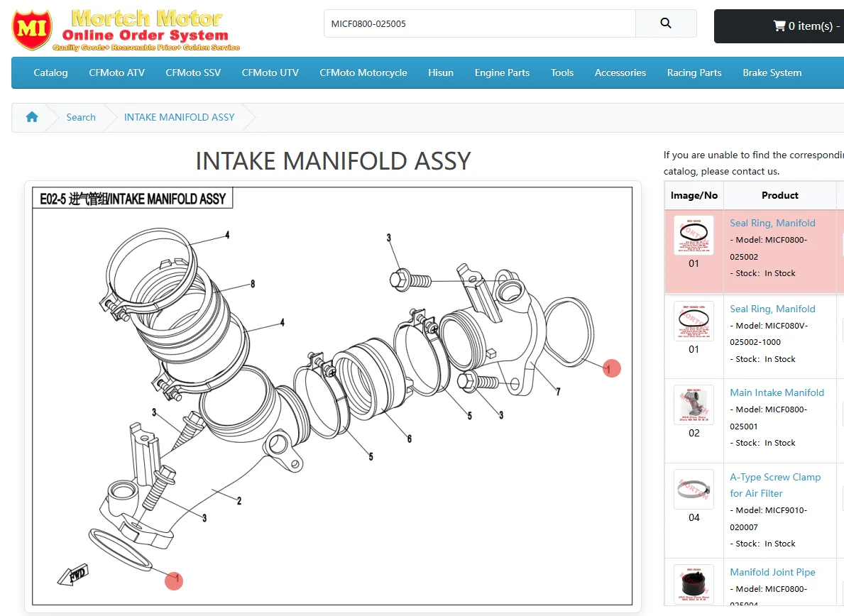This screenshot has height=616, width=844.
Task: Click Manifold Joint Pipe thumbnail image
Action: tap(694, 584)
